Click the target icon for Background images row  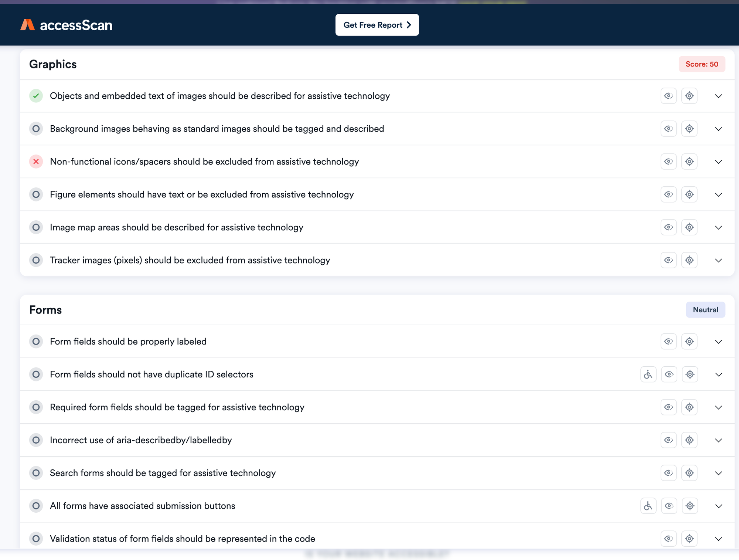tap(689, 129)
